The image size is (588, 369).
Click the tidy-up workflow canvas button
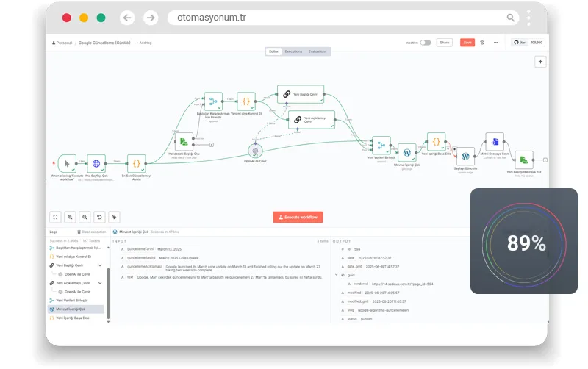point(114,217)
